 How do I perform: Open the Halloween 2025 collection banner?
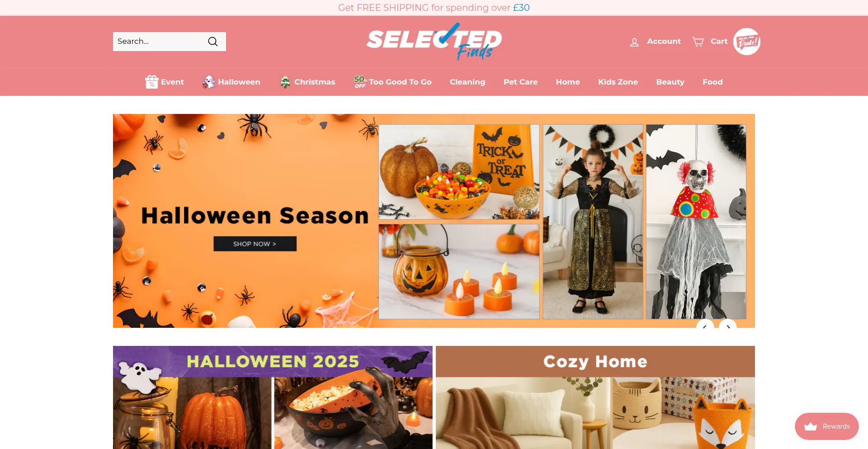[273, 397]
